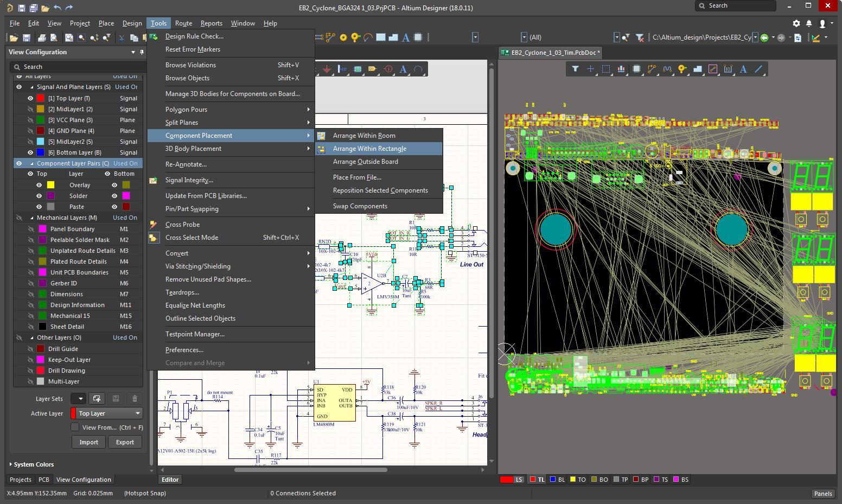Screen dimensions: 842x504
Task: Click the Import button
Action: click(89, 442)
